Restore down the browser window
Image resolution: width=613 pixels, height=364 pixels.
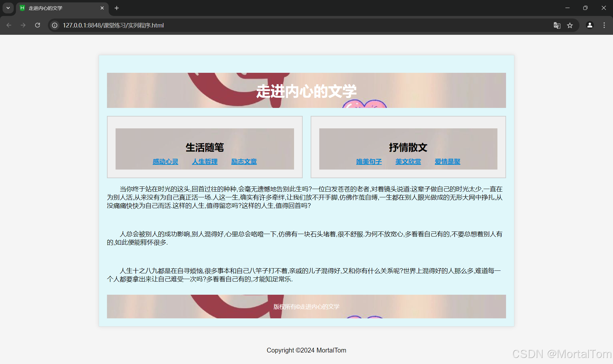[585, 8]
